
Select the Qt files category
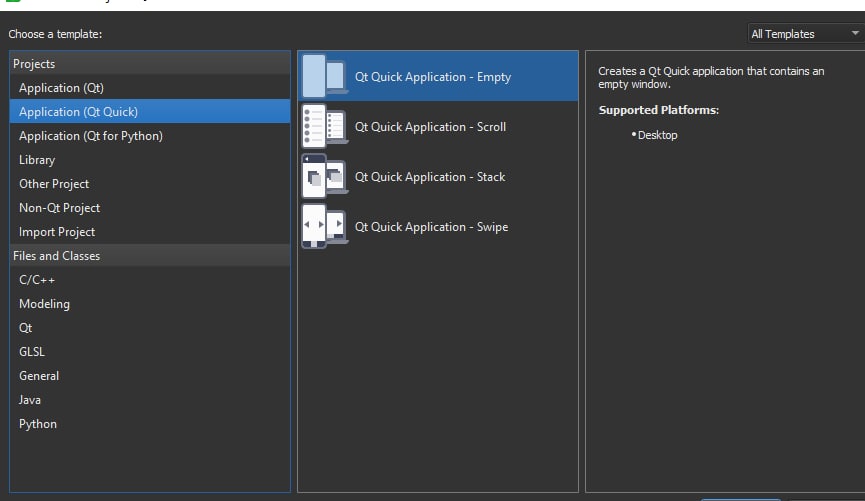149,328
